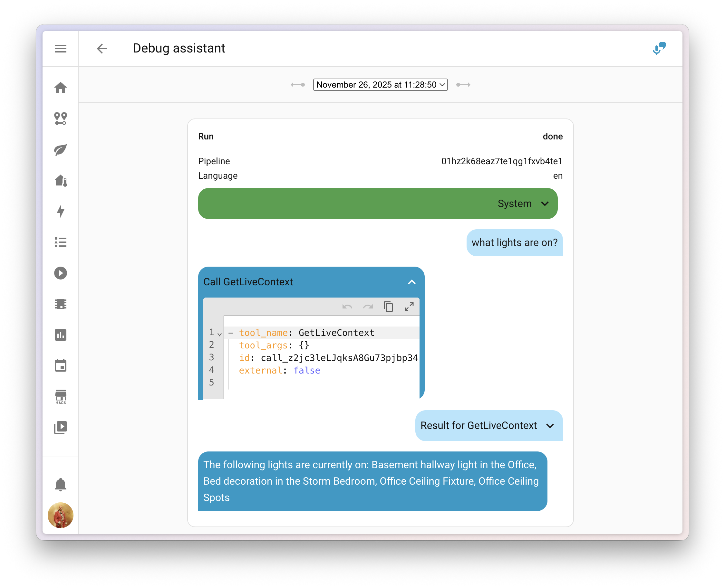The width and height of the screenshot is (725, 588).
Task: Go back using the arrow
Action: (x=102, y=49)
